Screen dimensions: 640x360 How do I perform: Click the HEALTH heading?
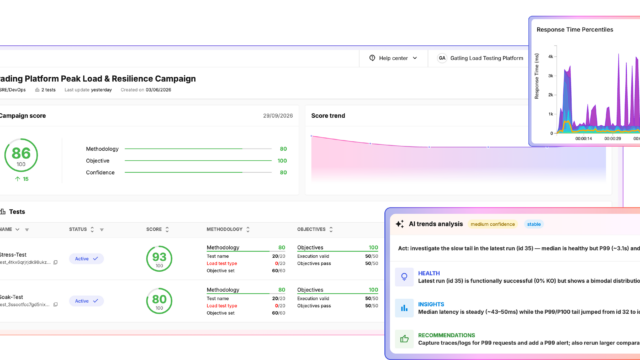pyautogui.click(x=429, y=273)
